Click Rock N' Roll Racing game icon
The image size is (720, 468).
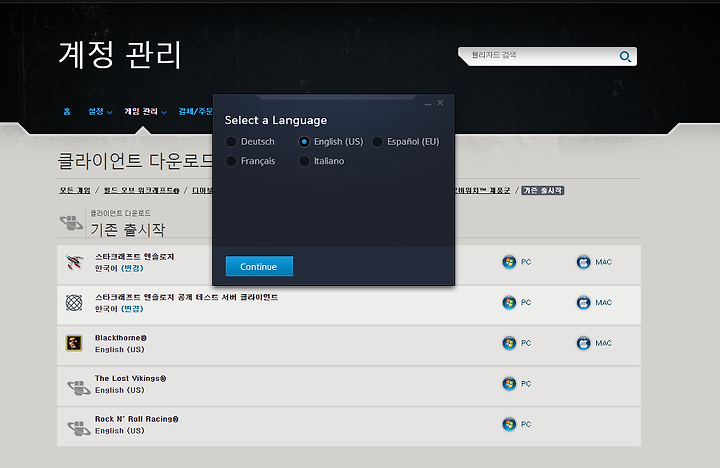tap(79, 428)
